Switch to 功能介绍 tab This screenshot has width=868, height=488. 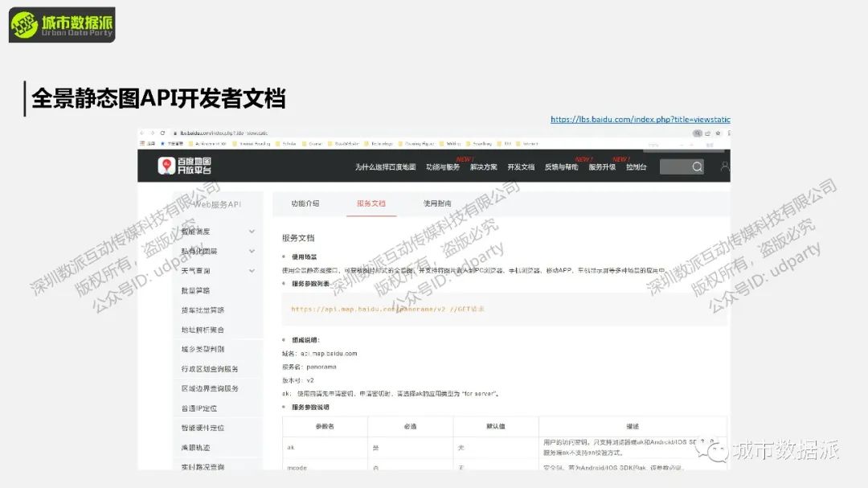tap(305, 203)
